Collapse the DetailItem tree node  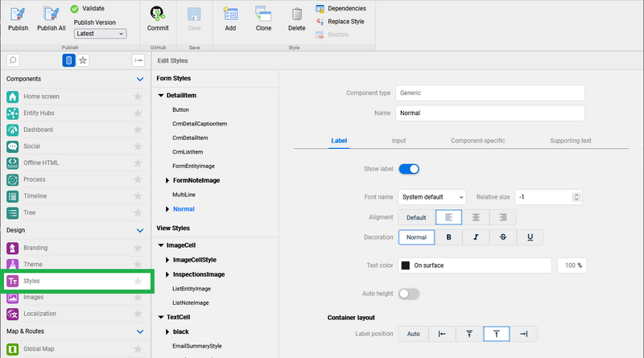pyautogui.click(x=161, y=95)
